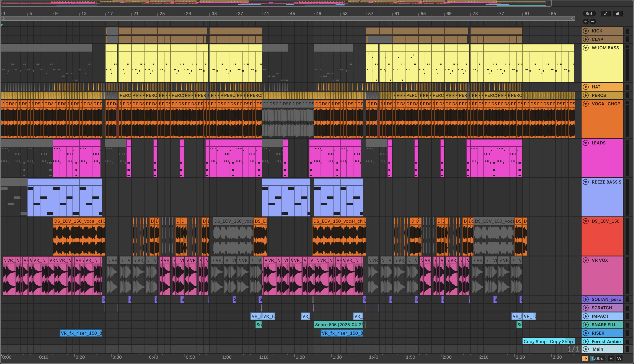
Task: Collapse the REEZE BASS track
Action: point(586,182)
